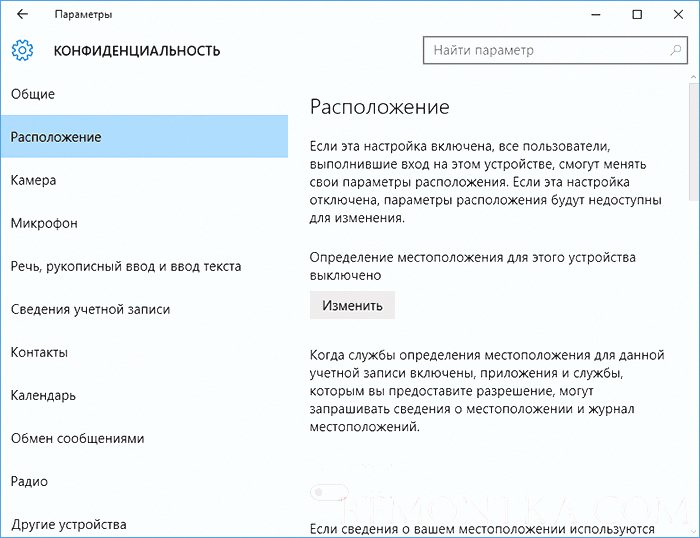
Task: Open the 'Микрофон' privacy section
Action: pyautogui.click(x=144, y=223)
